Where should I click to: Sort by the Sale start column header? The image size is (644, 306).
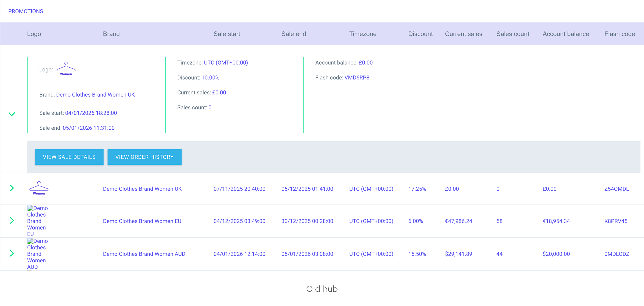pyautogui.click(x=227, y=34)
